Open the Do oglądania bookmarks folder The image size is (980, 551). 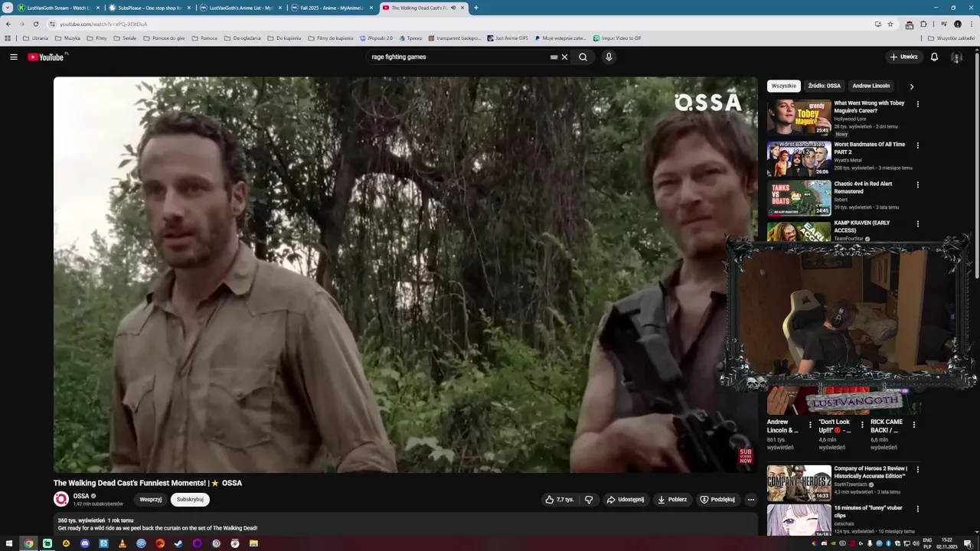(x=243, y=37)
